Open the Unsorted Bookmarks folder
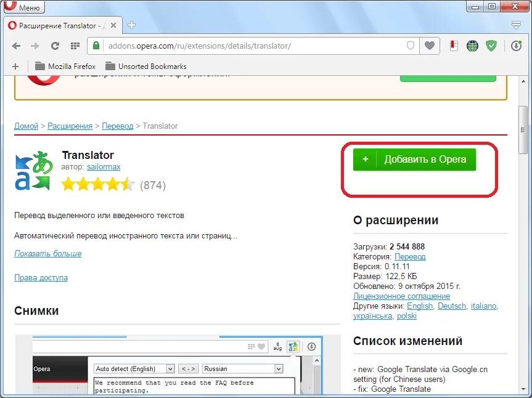The width and height of the screenshot is (532, 398). pyautogui.click(x=146, y=66)
